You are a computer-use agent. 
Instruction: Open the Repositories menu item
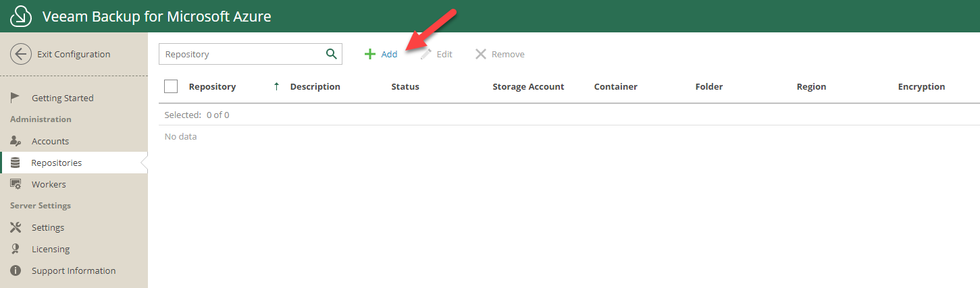[57, 163]
